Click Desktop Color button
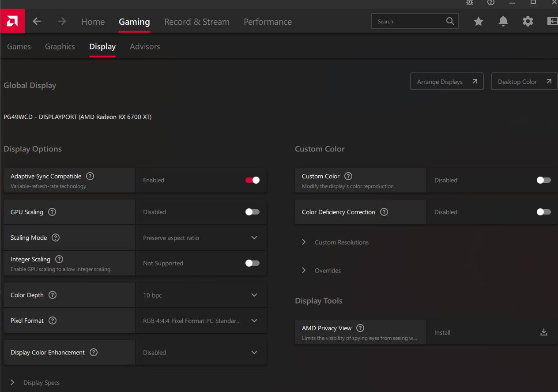The width and height of the screenshot is (558, 392). (x=524, y=81)
